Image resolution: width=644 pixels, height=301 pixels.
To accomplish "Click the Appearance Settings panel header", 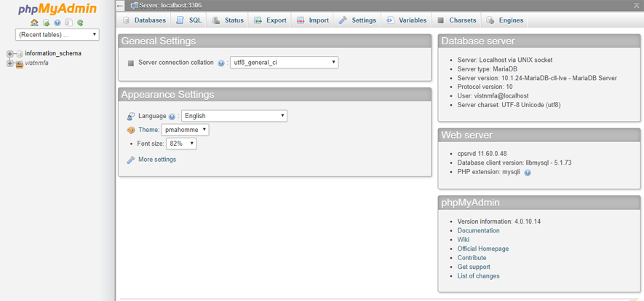I will (274, 95).
